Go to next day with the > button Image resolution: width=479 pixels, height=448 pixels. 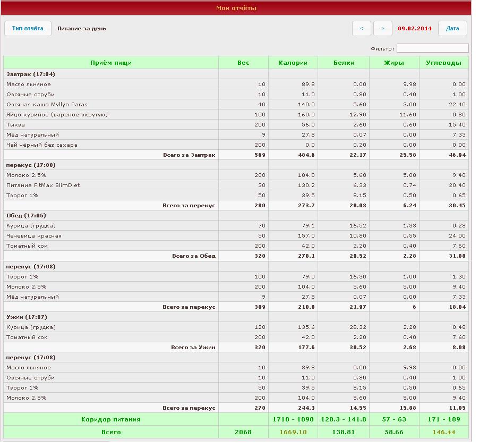(x=383, y=29)
